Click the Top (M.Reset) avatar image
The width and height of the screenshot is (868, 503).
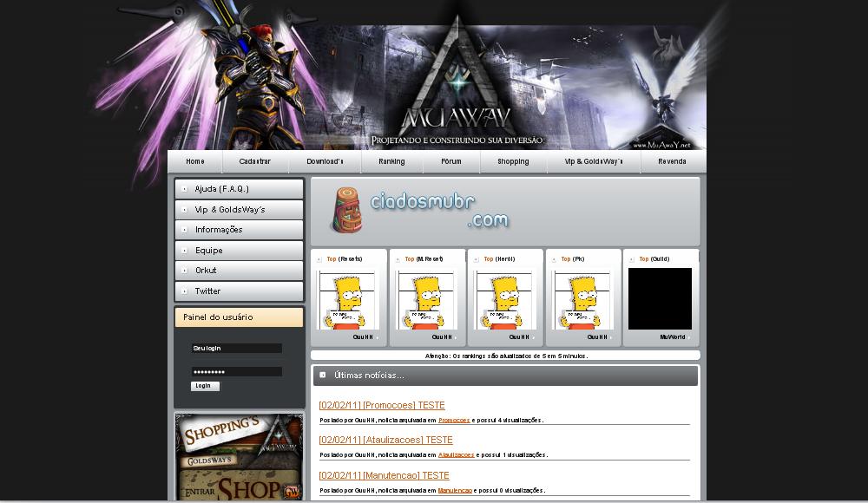pos(425,300)
